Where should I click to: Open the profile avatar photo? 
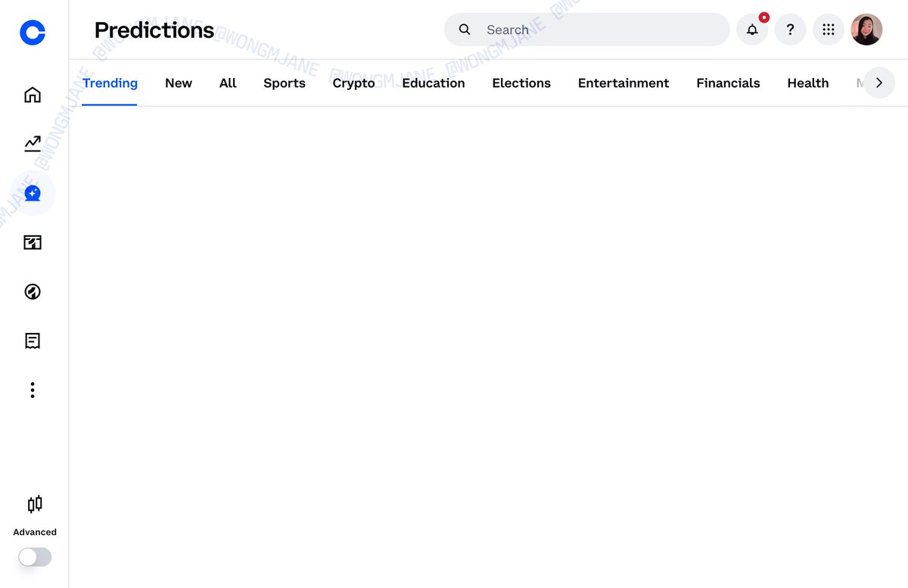click(x=866, y=29)
